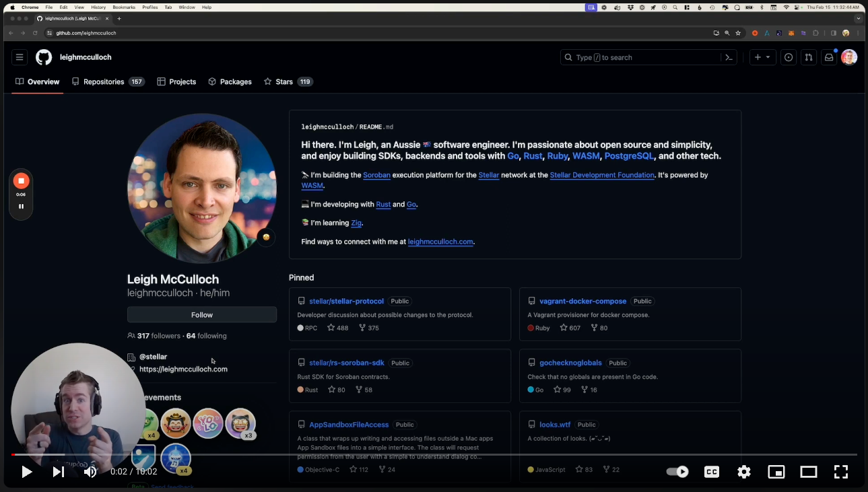Click the Follow button on Leigh's profile
The width and height of the screenshot is (868, 492).
tap(201, 314)
